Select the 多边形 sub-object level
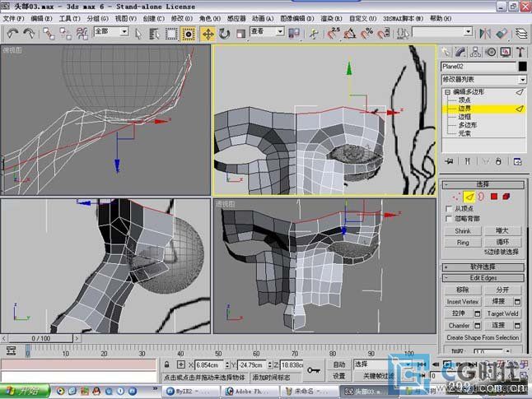 [x=468, y=125]
